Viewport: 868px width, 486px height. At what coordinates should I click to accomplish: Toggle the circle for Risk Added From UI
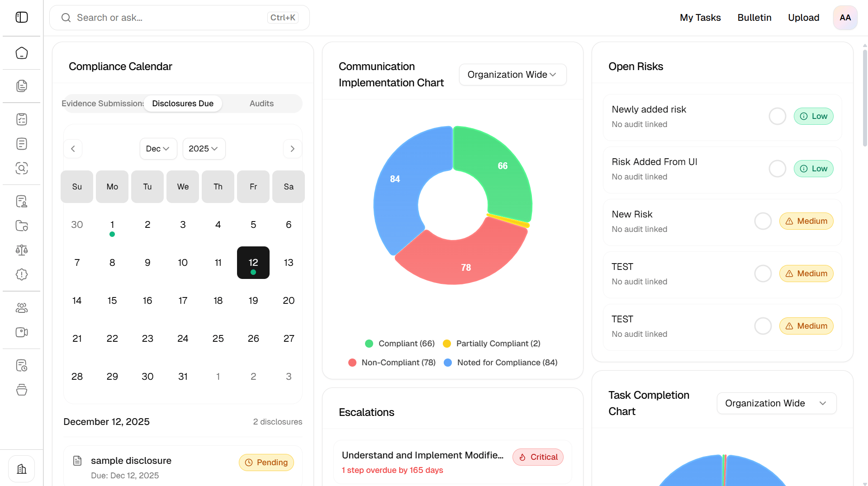click(778, 169)
